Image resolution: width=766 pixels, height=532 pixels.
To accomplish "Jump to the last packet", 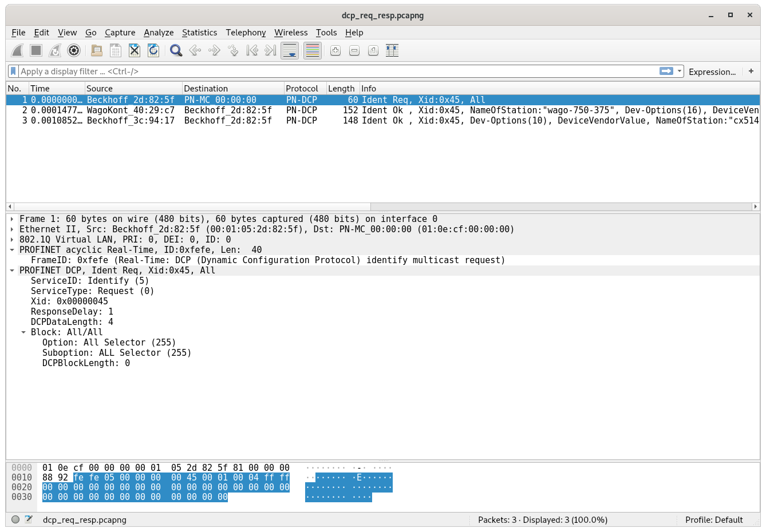I will pyautogui.click(x=271, y=51).
